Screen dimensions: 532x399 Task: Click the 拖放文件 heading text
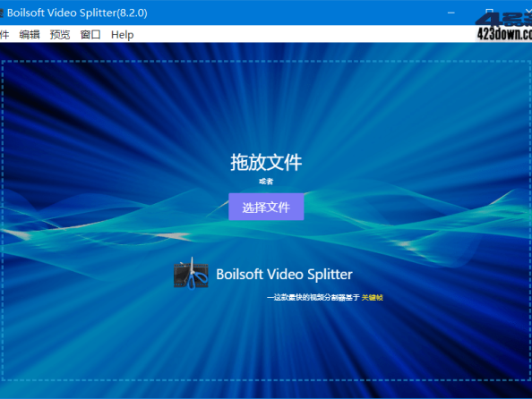(266, 162)
